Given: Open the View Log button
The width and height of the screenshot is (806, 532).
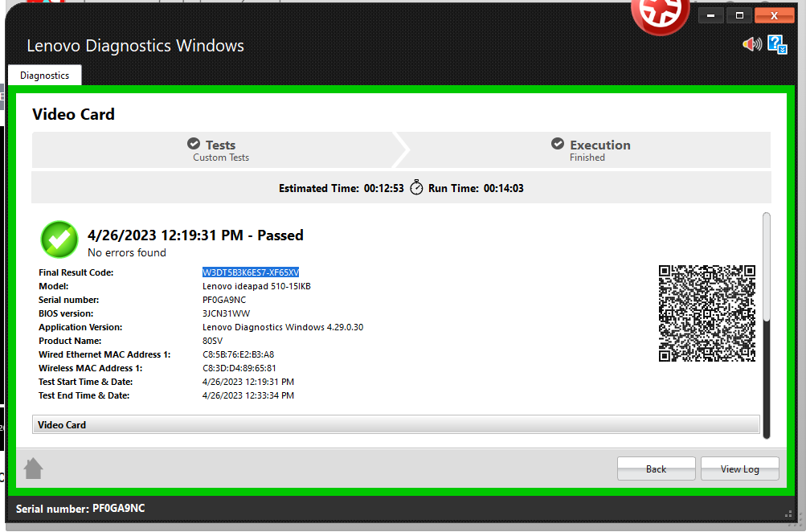Looking at the screenshot, I should coord(739,469).
